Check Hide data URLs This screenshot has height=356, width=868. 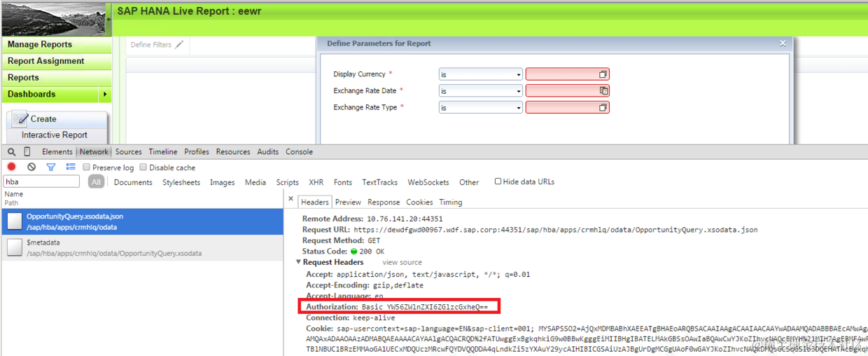point(498,182)
